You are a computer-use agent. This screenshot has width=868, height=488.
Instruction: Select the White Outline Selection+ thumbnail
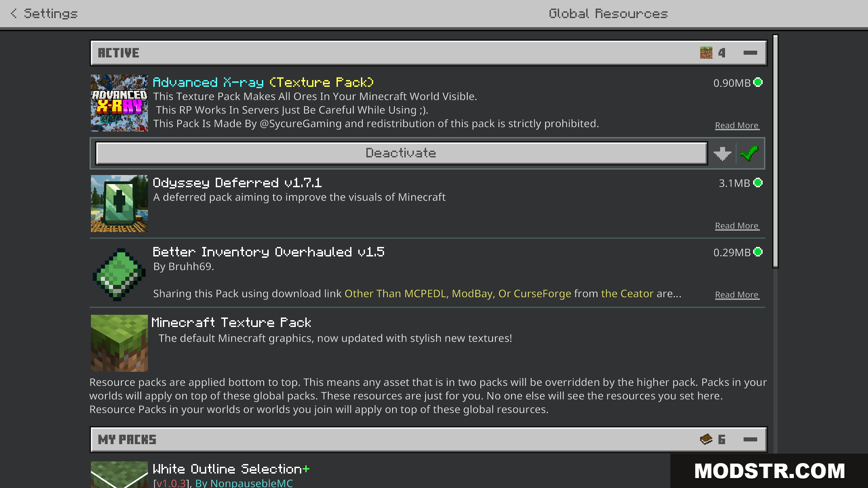[119, 474]
